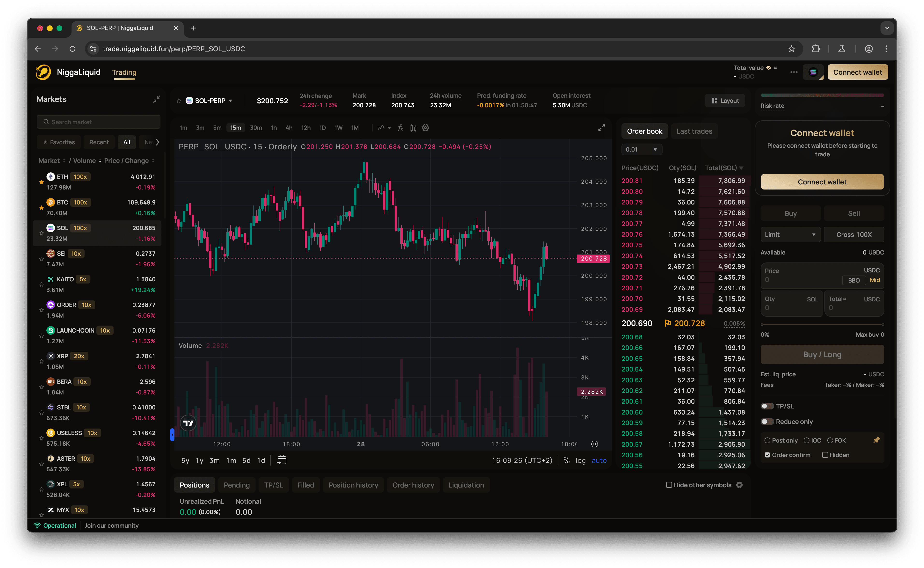Click the Layout button
Viewport: 924px width, 568px height.
[x=725, y=101]
